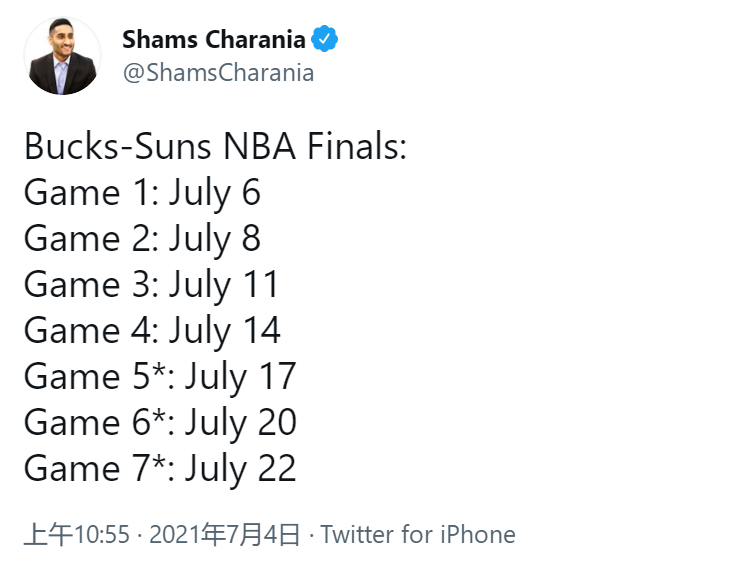Open the "Twitter for iPhone" source link

point(418,535)
